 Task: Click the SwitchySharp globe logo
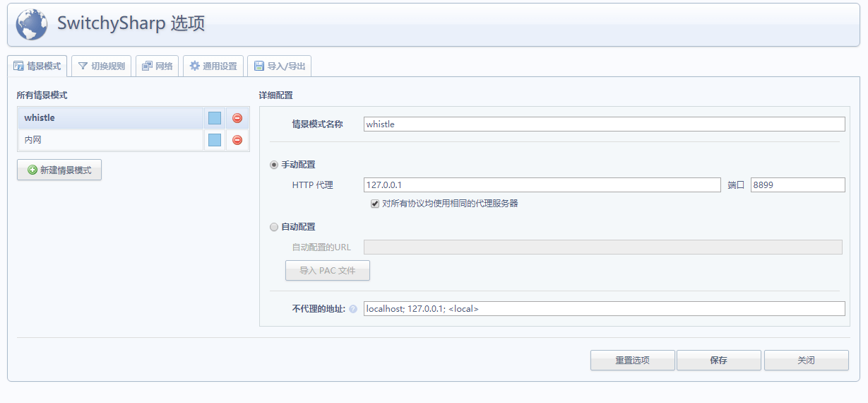pos(31,24)
